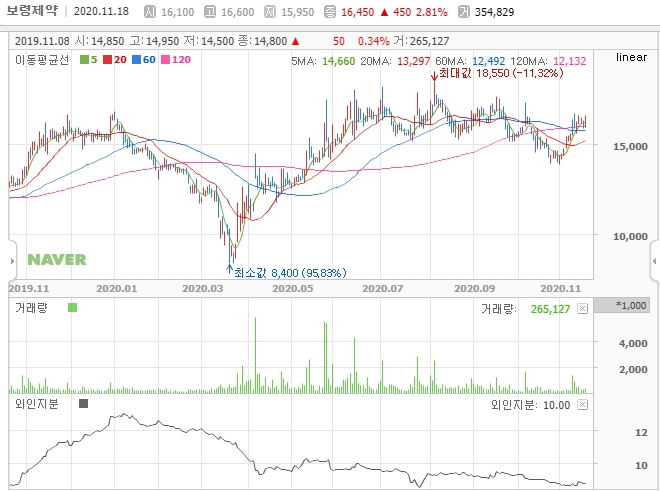Toggle the 5-day moving average swatch
660x491 pixels.
coord(84,60)
